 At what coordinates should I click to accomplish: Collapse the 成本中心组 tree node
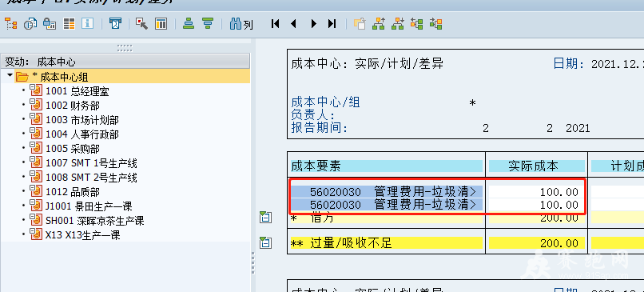pos(10,75)
